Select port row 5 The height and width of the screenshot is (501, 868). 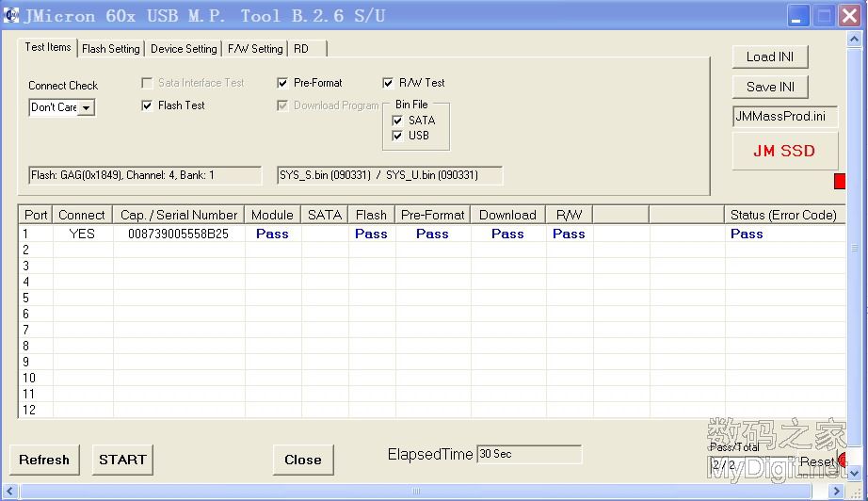(432, 298)
